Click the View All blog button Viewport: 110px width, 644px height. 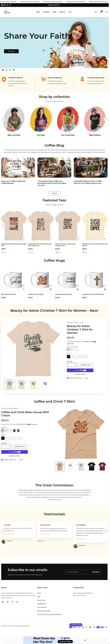[x=54, y=193]
